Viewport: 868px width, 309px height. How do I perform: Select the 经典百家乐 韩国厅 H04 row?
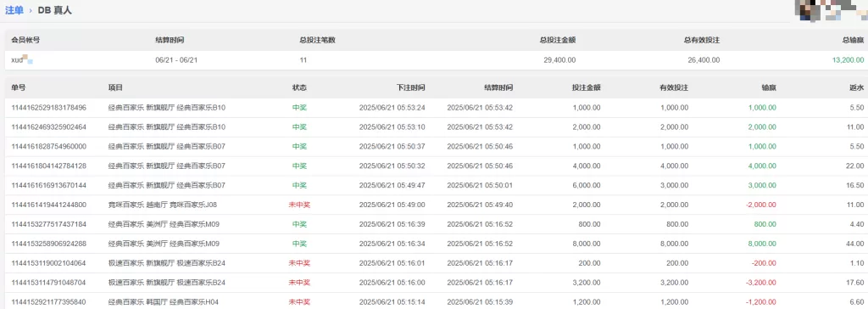pos(434,302)
